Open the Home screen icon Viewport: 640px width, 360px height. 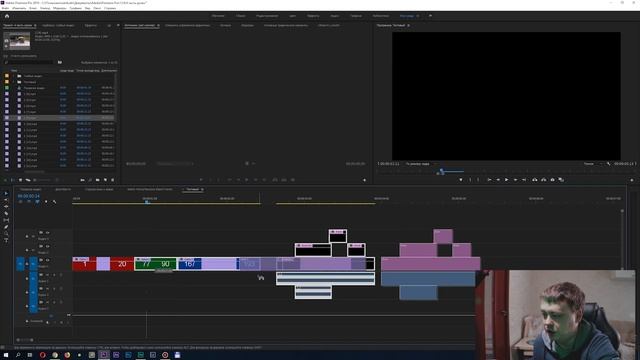point(7,16)
